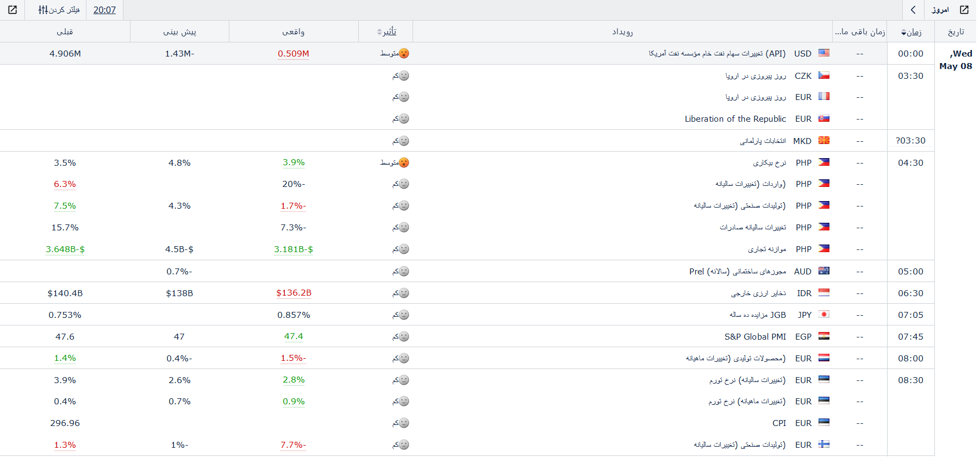Click low impact face icon on EGP row
This screenshot has height=457, width=980.
click(x=404, y=336)
